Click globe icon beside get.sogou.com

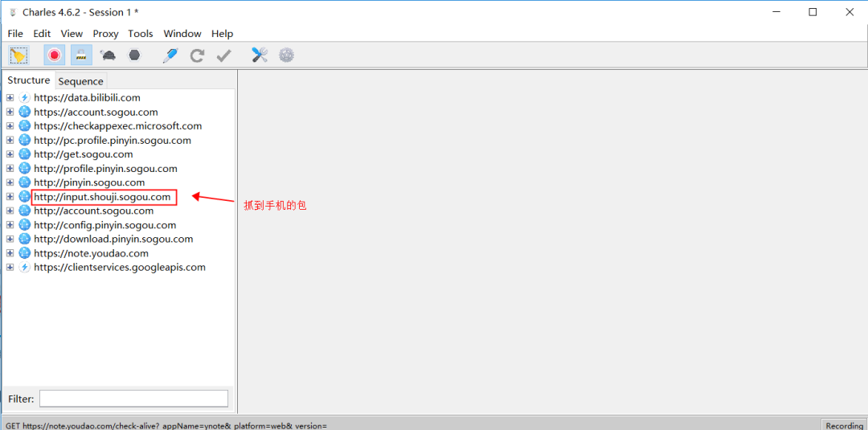24,154
